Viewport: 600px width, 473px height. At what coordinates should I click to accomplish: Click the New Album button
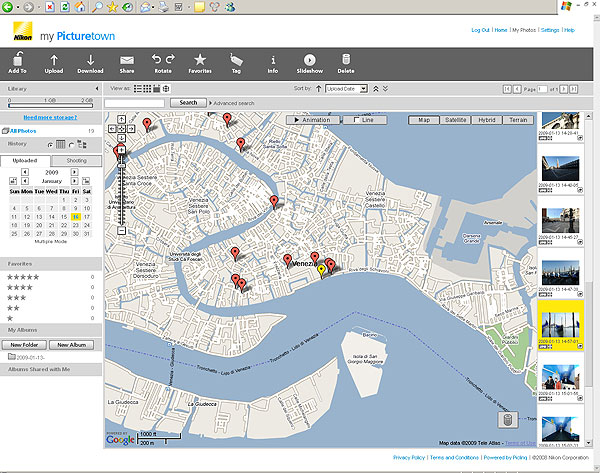click(73, 344)
